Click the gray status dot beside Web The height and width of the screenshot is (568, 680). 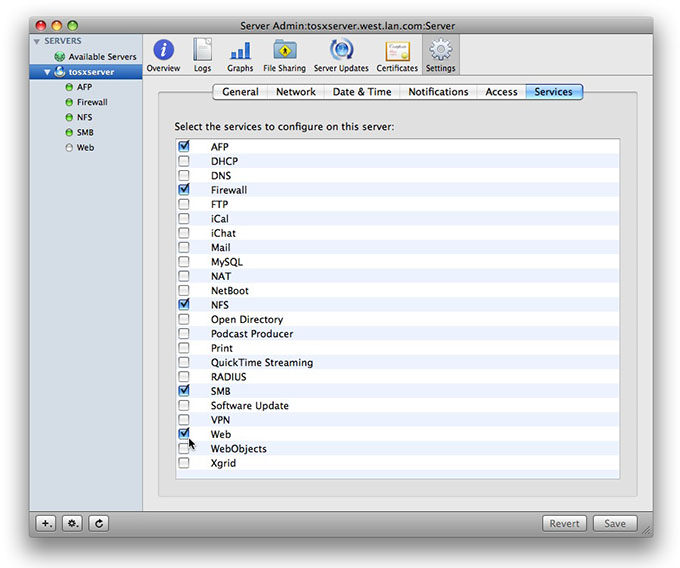(x=69, y=147)
